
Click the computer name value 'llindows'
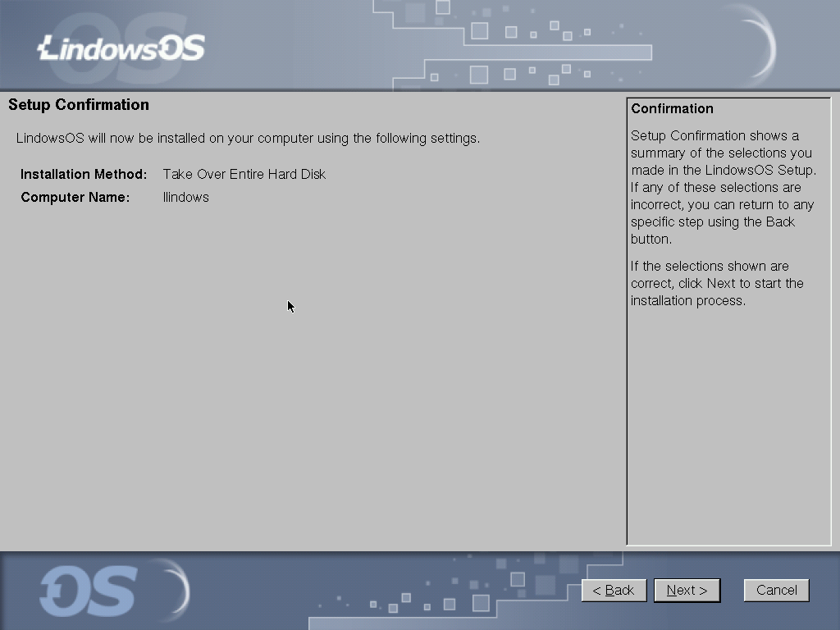(x=186, y=197)
